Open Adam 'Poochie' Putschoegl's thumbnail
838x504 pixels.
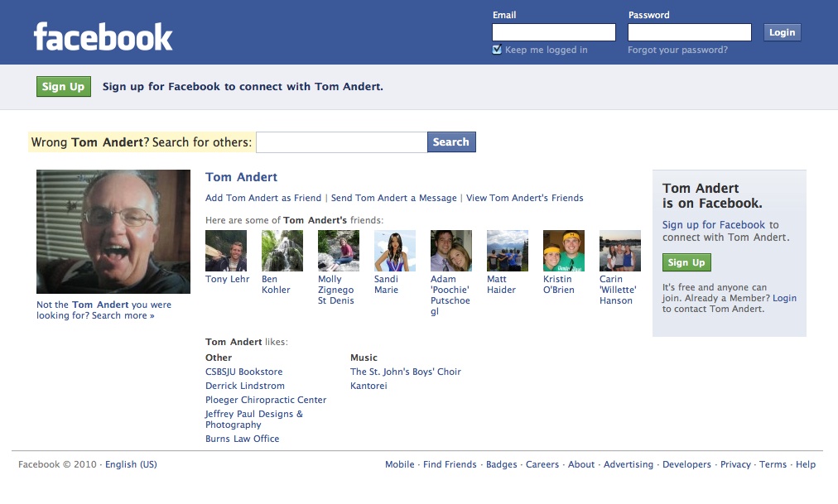[x=451, y=251]
